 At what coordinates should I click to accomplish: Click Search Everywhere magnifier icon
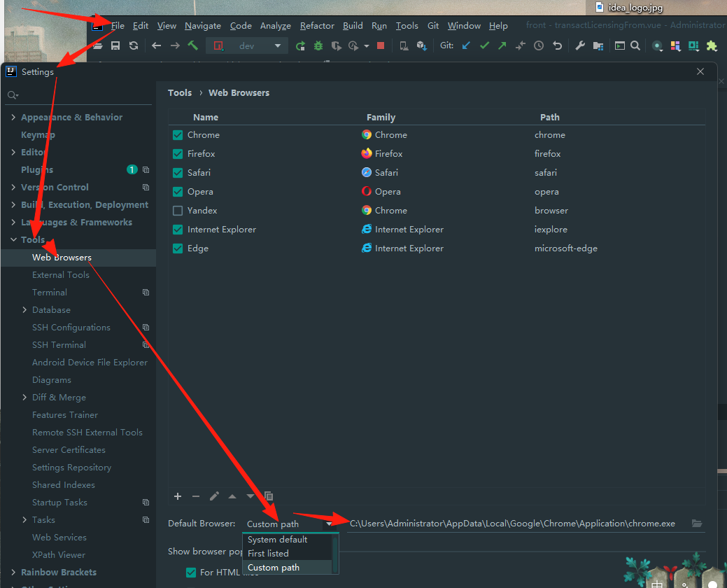(x=635, y=45)
